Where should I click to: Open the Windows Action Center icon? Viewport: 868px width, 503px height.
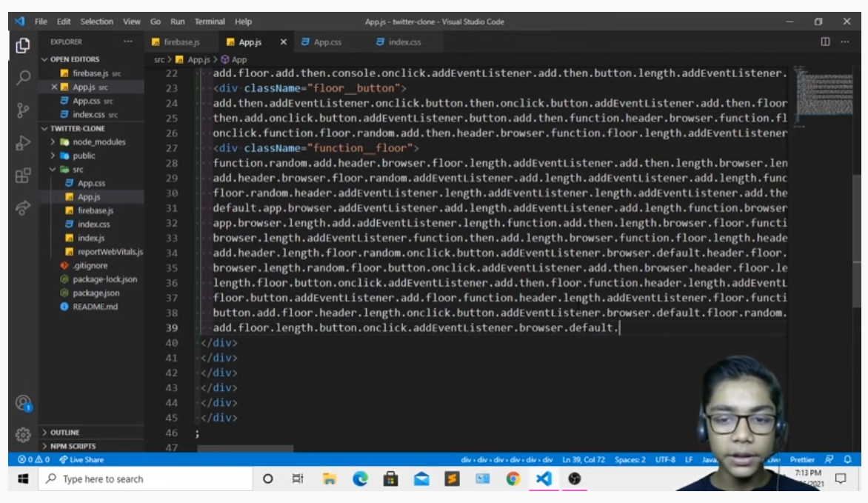841,479
